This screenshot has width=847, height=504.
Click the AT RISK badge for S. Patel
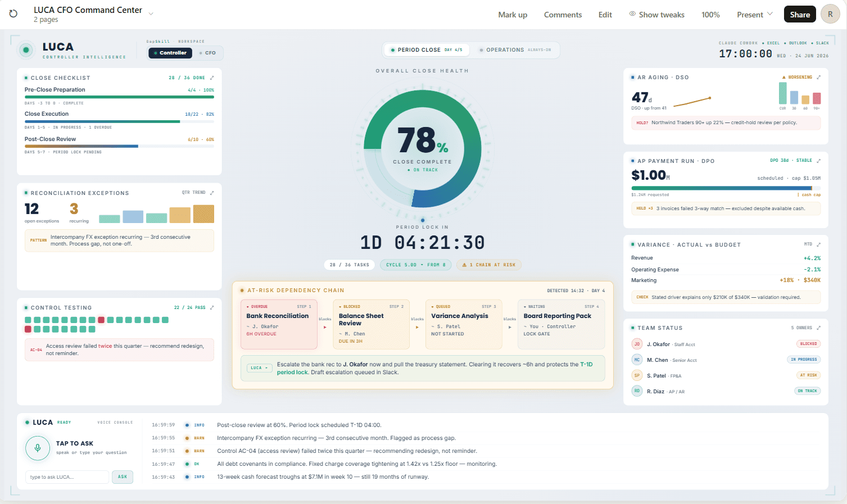808,375
